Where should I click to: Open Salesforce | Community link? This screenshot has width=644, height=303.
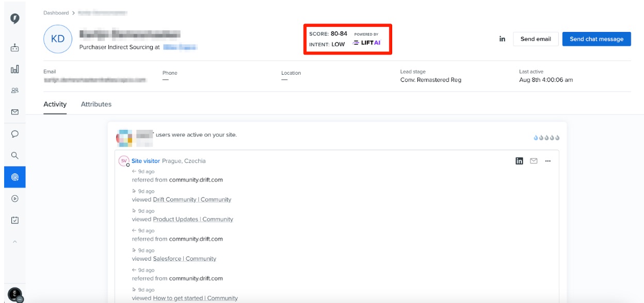tap(185, 259)
